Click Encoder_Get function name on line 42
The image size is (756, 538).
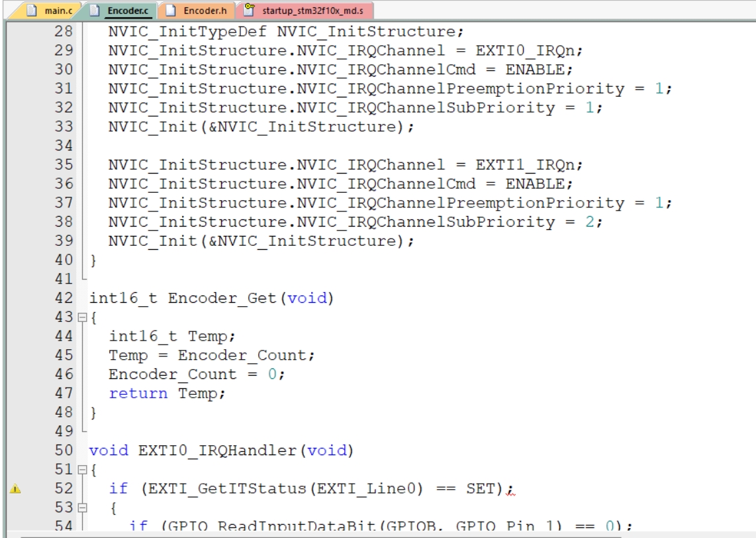[x=222, y=298]
